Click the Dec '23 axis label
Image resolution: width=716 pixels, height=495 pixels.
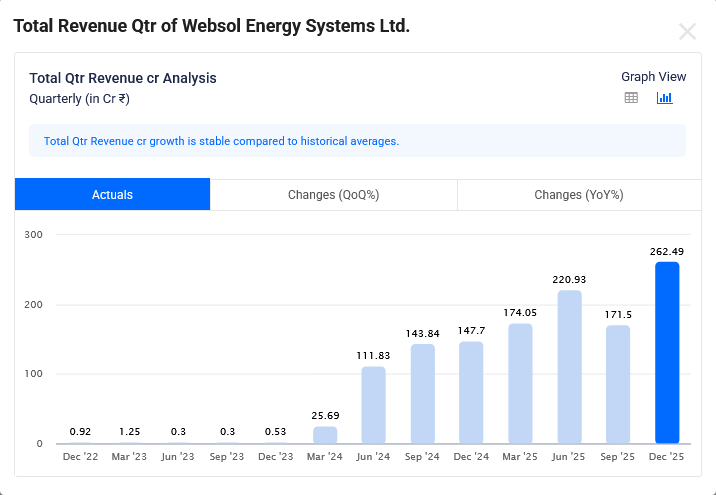tap(275, 457)
